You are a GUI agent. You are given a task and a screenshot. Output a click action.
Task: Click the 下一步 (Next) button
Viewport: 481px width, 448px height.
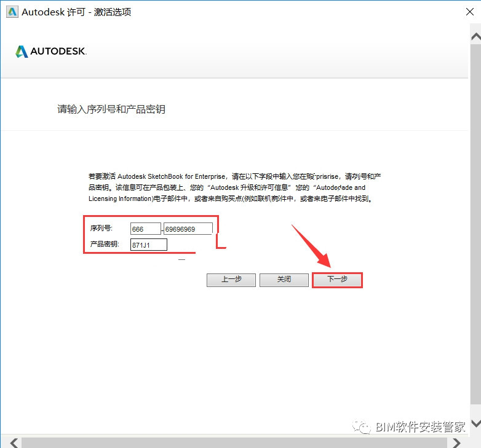[337, 280]
